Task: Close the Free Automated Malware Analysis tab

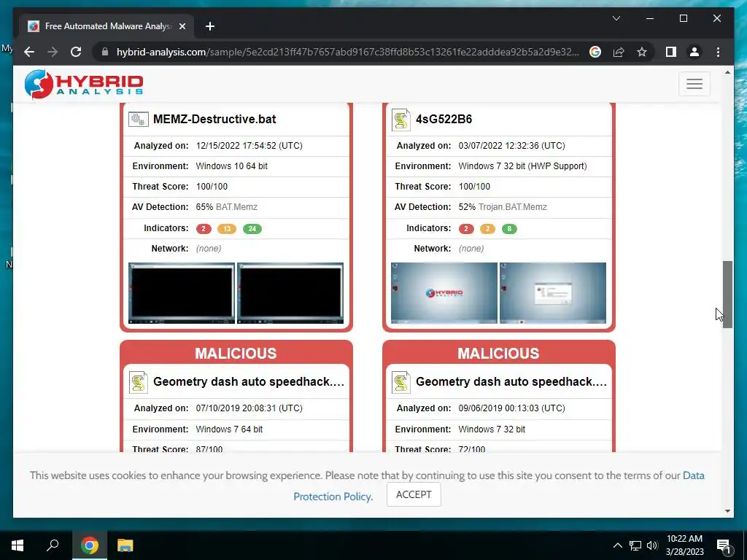Action: coord(182,26)
